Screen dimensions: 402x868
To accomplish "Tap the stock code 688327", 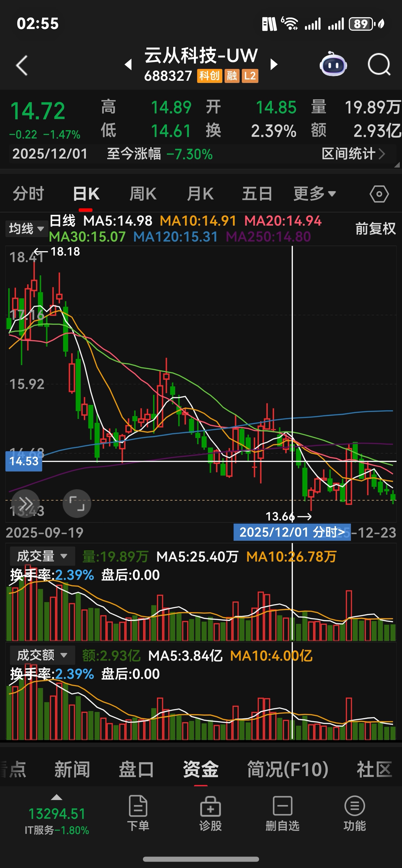I will coord(168,76).
